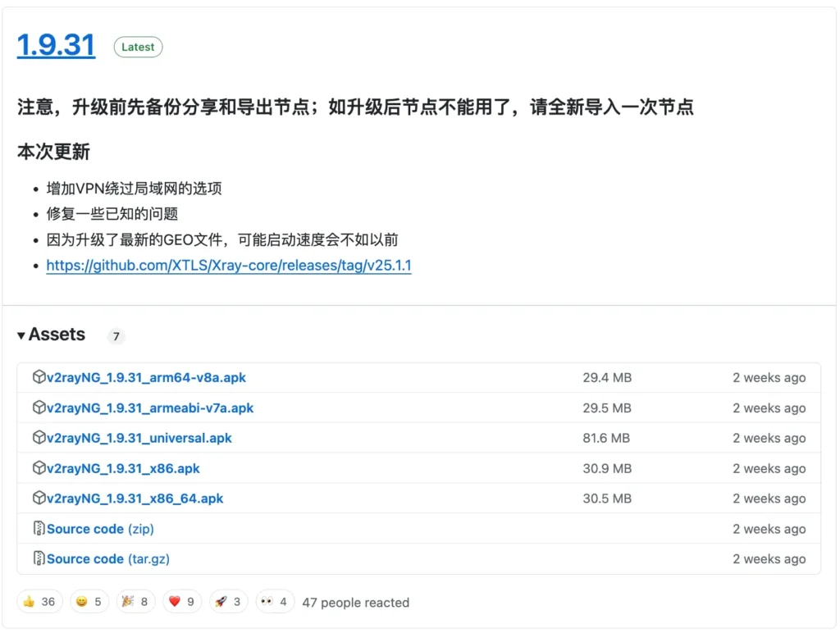Toggle the heart reaction with 9
This screenshot has width=840, height=633.
[x=182, y=602]
